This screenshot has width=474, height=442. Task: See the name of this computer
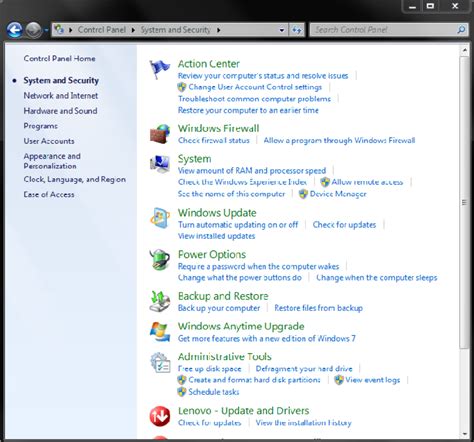click(231, 194)
